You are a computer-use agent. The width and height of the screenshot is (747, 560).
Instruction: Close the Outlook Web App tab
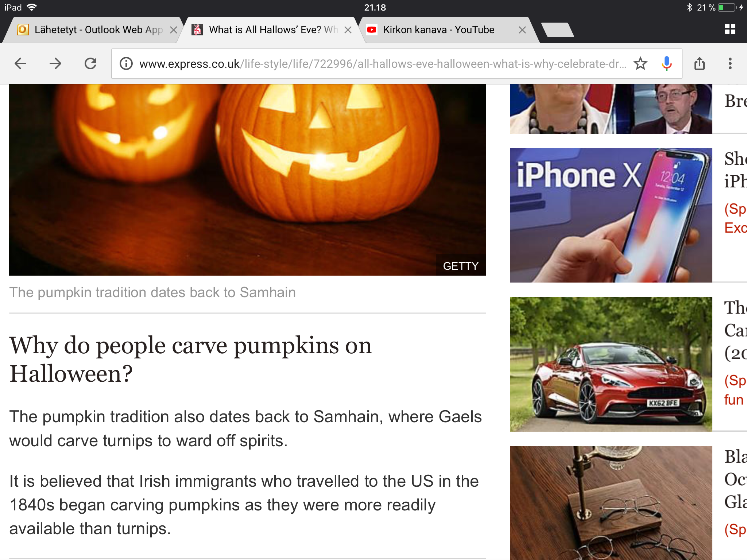tap(174, 30)
